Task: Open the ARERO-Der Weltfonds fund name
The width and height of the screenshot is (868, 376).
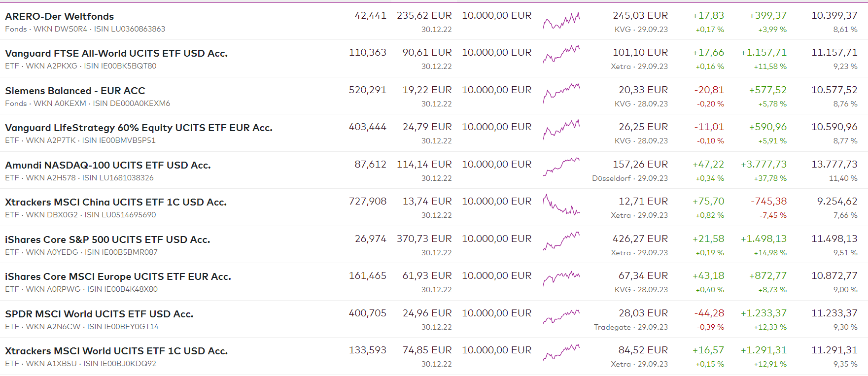Action: pos(59,16)
